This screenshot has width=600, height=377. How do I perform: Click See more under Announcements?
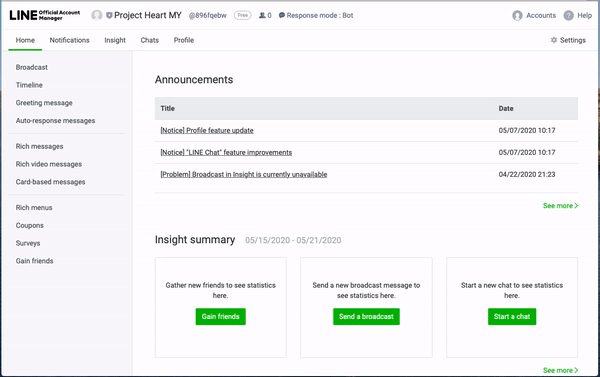tap(560, 206)
